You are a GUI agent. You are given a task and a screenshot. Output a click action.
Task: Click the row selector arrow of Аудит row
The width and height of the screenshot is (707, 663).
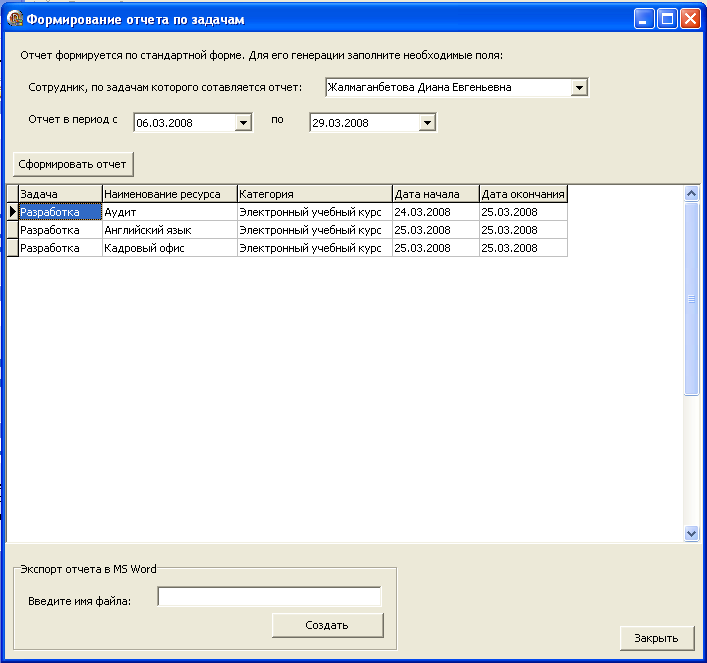click(13, 212)
